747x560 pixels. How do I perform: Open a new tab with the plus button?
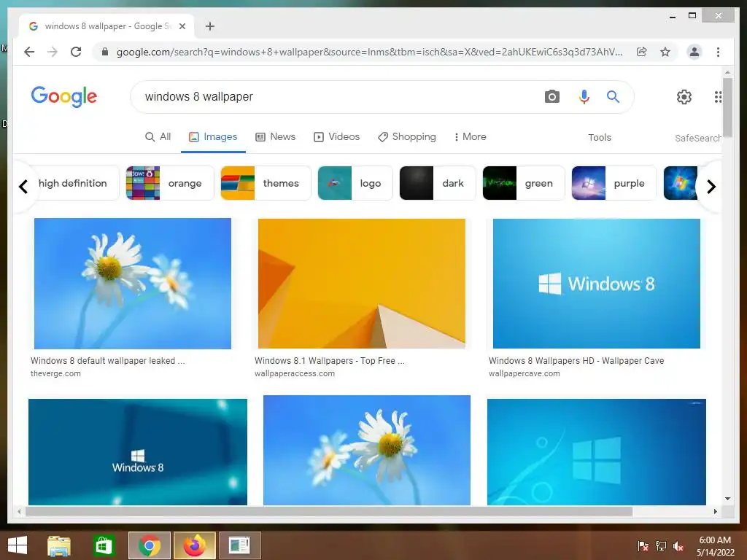(x=210, y=26)
